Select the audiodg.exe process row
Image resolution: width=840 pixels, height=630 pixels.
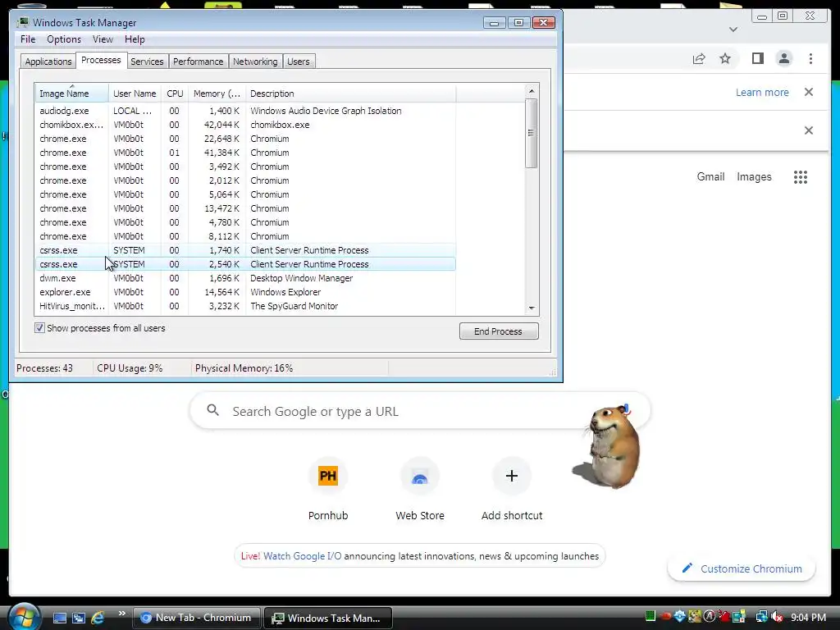point(245,111)
